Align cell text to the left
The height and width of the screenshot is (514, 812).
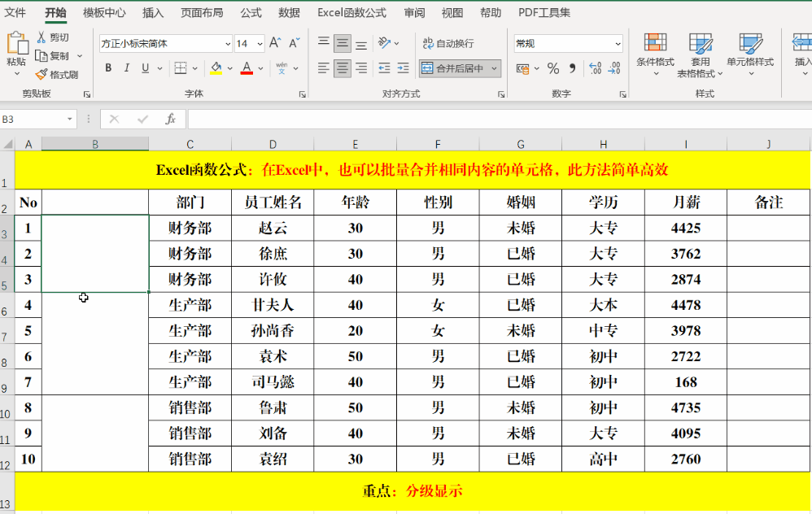pyautogui.click(x=324, y=68)
